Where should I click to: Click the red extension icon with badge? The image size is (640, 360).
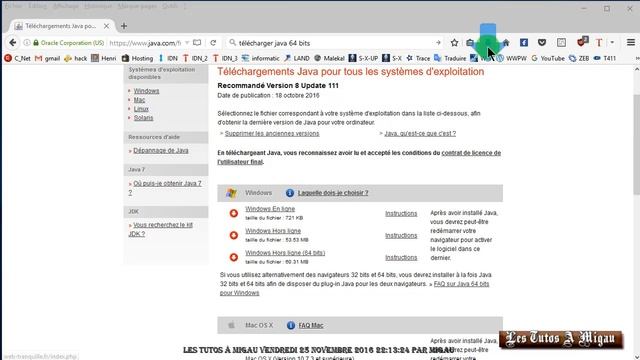click(582, 42)
